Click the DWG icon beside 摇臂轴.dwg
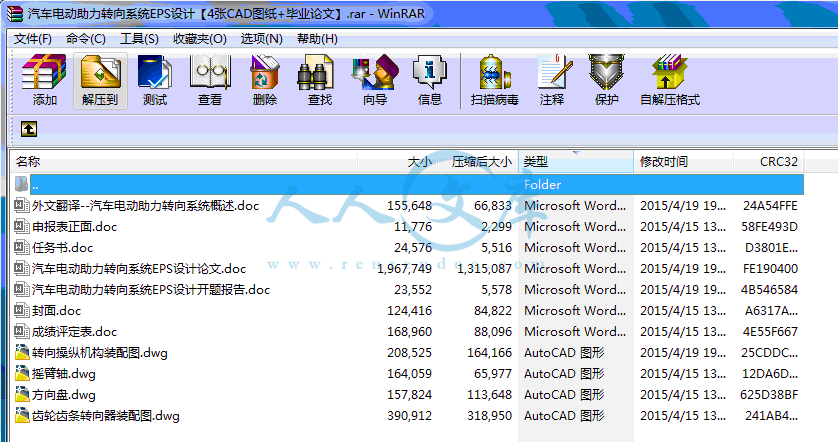The height and width of the screenshot is (442, 838). tap(22, 374)
